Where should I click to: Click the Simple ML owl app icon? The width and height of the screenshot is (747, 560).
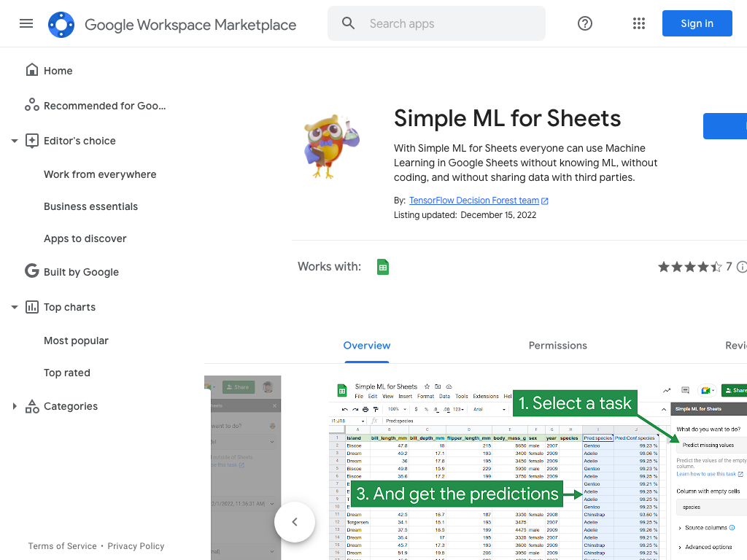pos(330,146)
